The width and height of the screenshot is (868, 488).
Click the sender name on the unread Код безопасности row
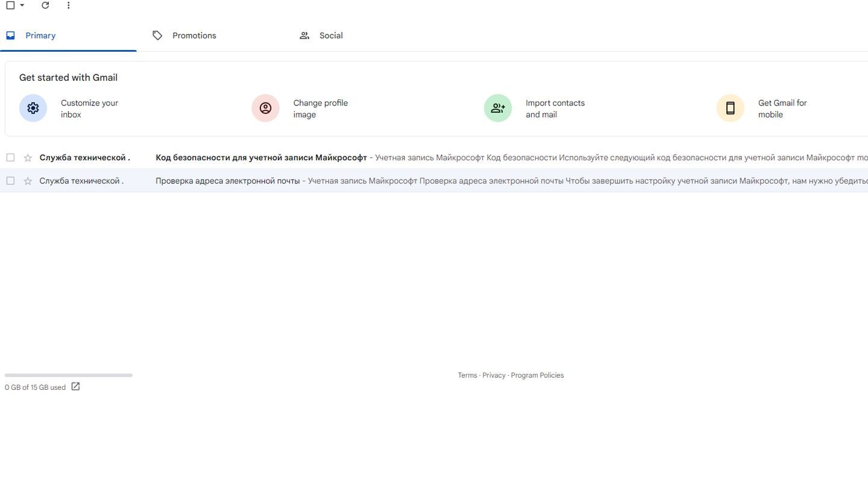(x=84, y=158)
